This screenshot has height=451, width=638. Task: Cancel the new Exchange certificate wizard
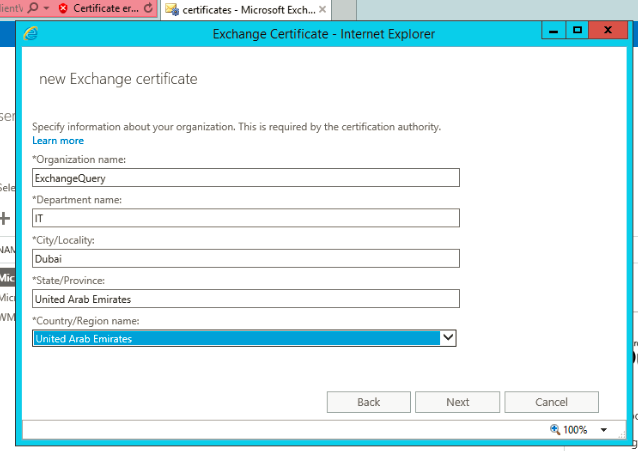pos(551,402)
